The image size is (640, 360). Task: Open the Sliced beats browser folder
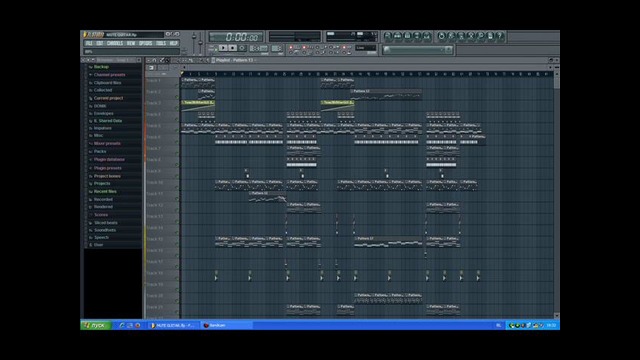pos(106,223)
